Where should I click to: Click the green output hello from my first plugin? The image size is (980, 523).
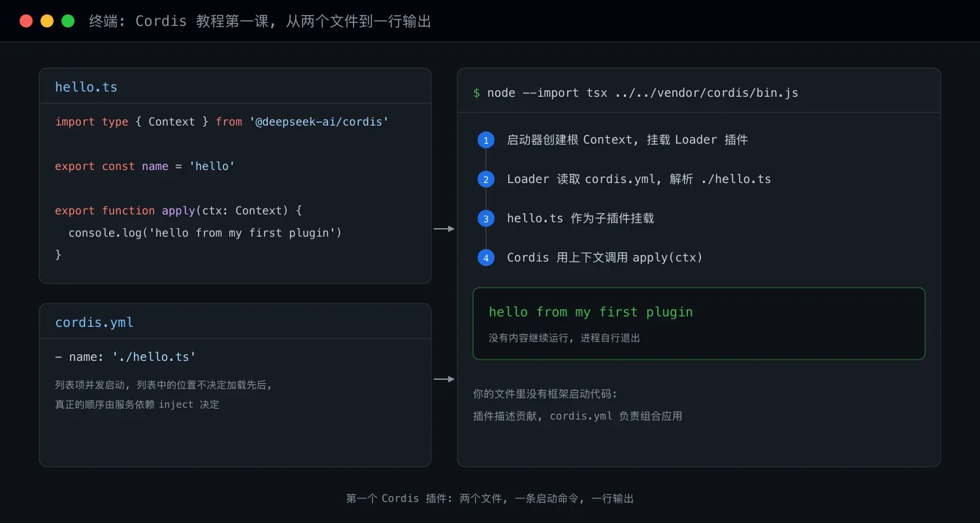click(591, 312)
